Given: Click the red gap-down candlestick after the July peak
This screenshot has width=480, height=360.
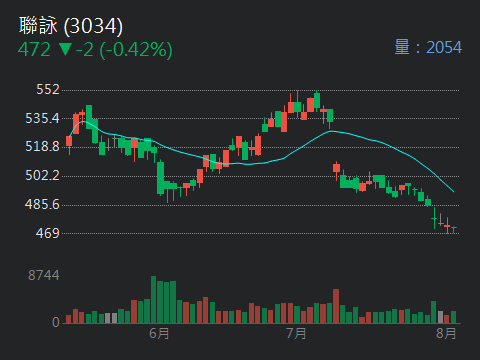Looking at the screenshot, I should pos(337,170).
